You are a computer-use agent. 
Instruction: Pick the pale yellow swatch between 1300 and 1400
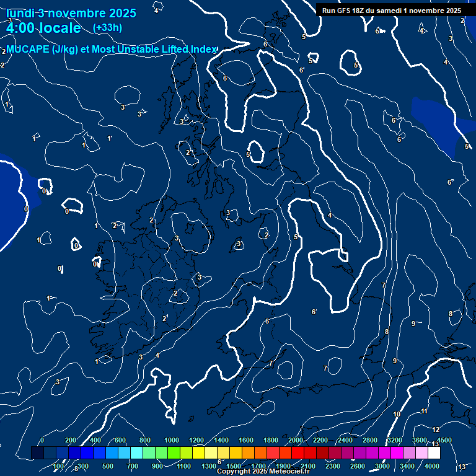click(211, 452)
